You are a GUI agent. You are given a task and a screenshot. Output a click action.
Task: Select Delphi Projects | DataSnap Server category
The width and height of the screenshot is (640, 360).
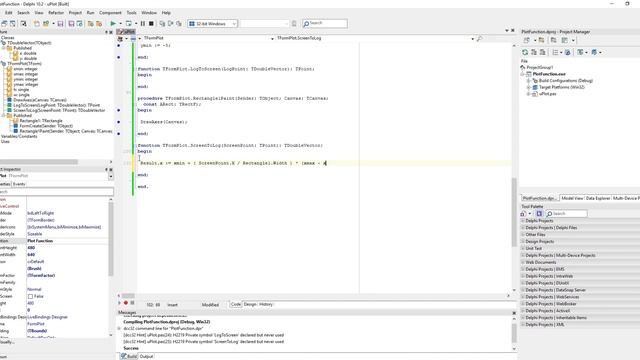(x=555, y=290)
